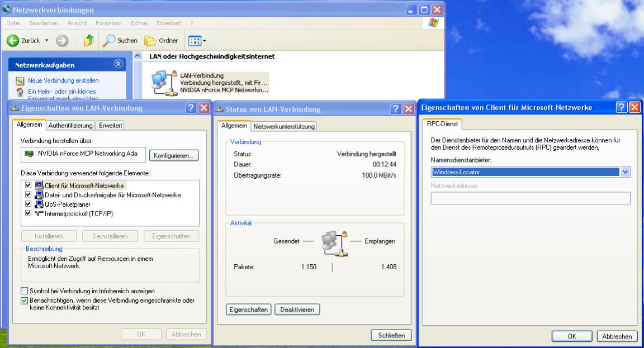
Task: Click the Zurück back arrow icon
Action: click(x=13, y=41)
